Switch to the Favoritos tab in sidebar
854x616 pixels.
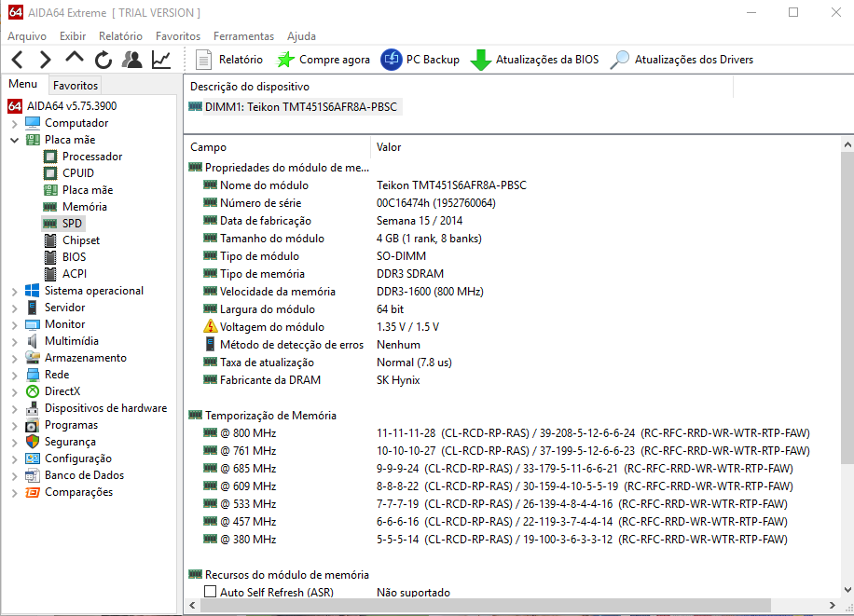click(x=76, y=86)
